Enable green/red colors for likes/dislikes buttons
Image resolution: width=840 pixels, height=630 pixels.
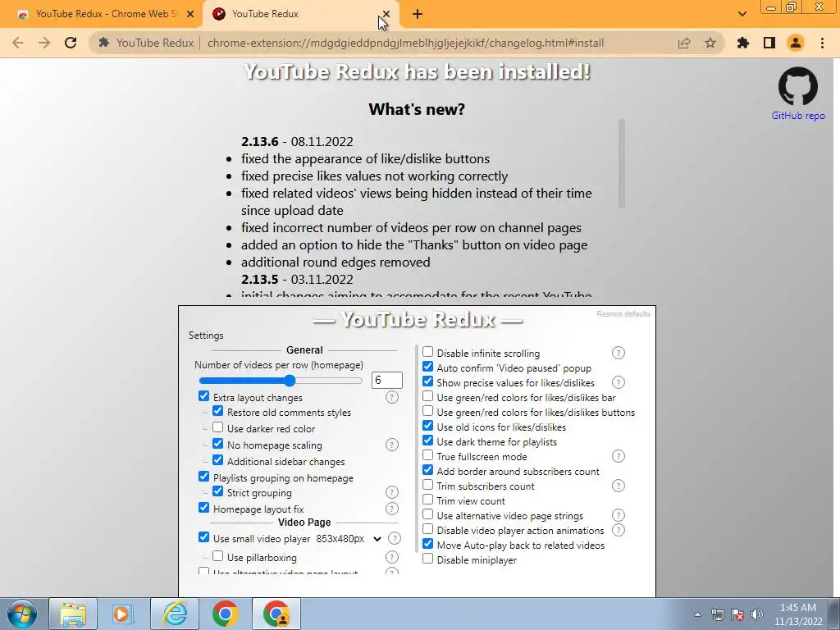(427, 411)
